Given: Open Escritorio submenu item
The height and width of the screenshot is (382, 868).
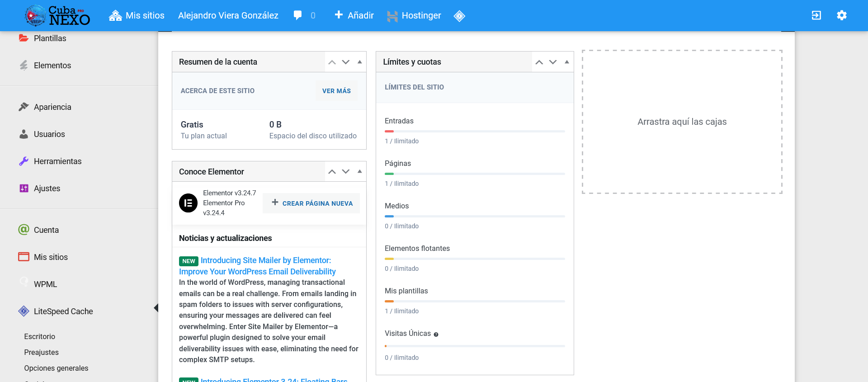Looking at the screenshot, I should (40, 336).
